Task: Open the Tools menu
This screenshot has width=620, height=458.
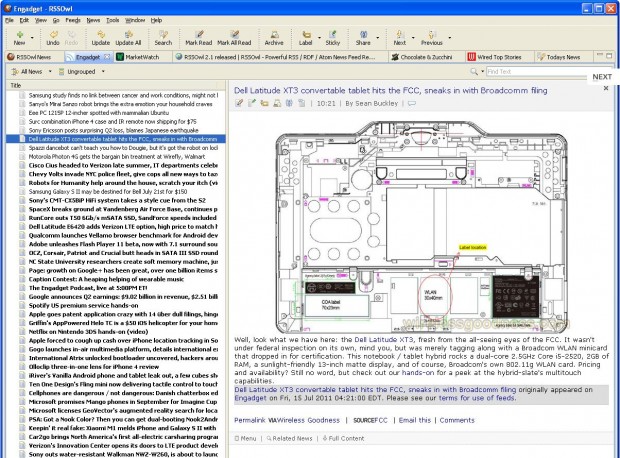Action: tap(112, 20)
